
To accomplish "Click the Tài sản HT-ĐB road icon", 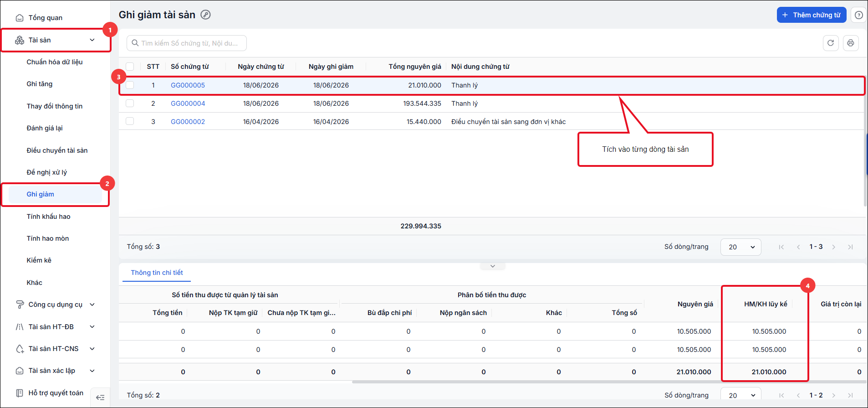I will pos(20,327).
